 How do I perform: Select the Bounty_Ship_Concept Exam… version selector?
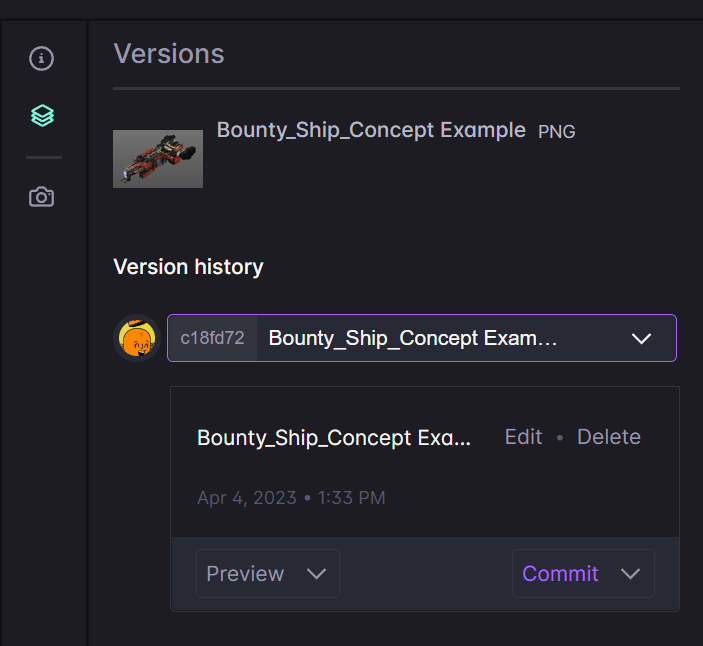click(x=422, y=338)
